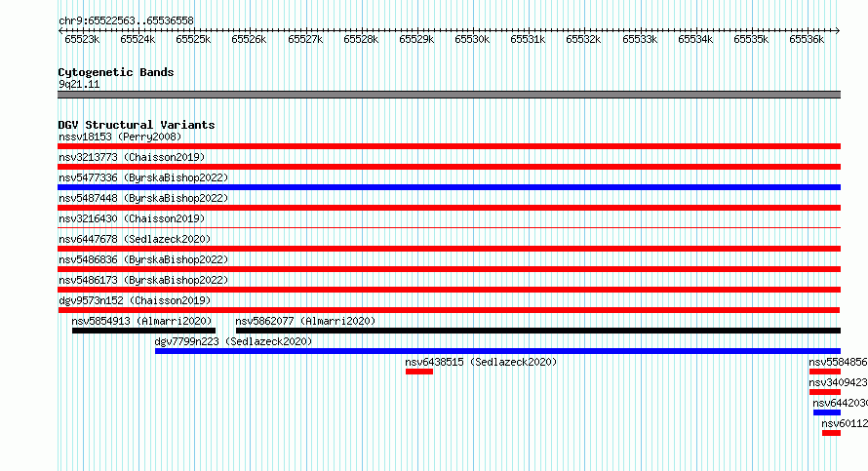
Task: Open the nsv5584856 variant label
Action: click(838, 362)
